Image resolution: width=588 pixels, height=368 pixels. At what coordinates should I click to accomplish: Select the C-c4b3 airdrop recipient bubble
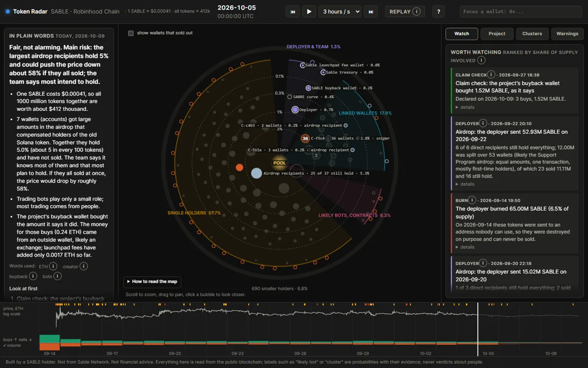pos(345,126)
